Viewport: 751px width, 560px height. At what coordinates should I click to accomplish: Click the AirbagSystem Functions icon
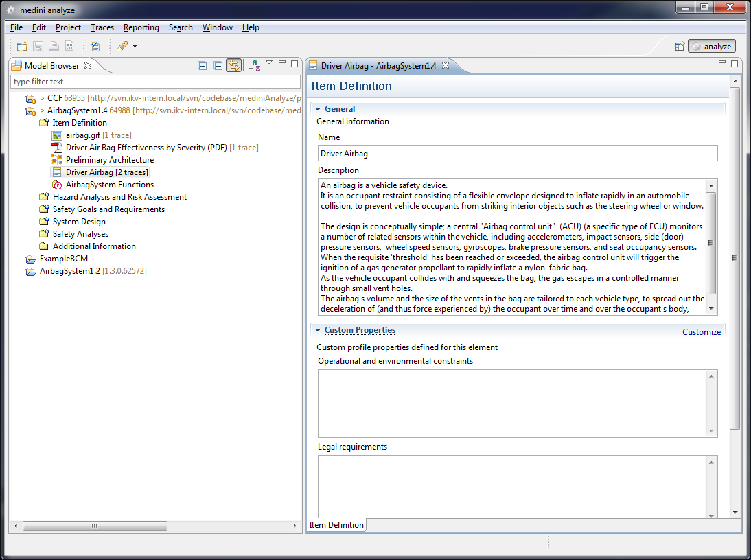point(57,185)
